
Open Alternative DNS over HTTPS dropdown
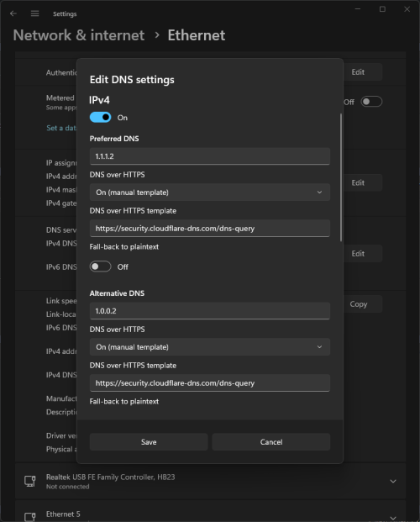tap(210, 346)
